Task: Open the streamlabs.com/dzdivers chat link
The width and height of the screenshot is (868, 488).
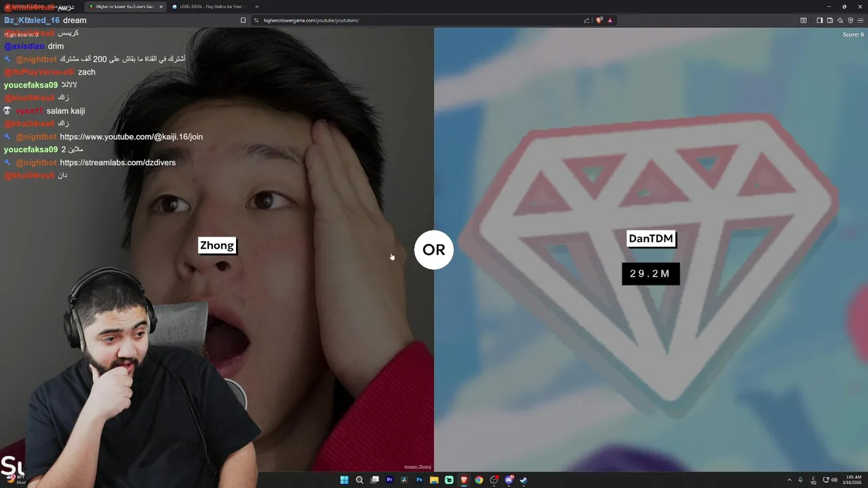Action: [x=118, y=163]
